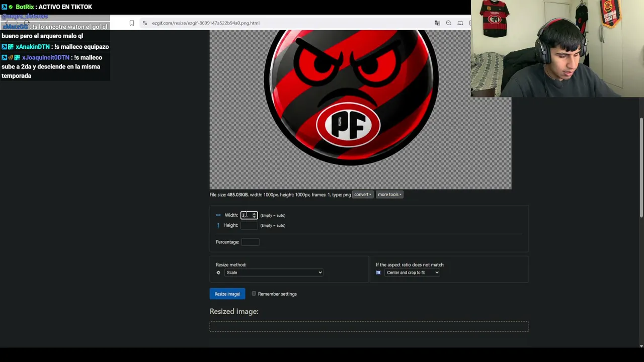Click the Height input field
This screenshot has height=362, width=644.
(x=249, y=225)
